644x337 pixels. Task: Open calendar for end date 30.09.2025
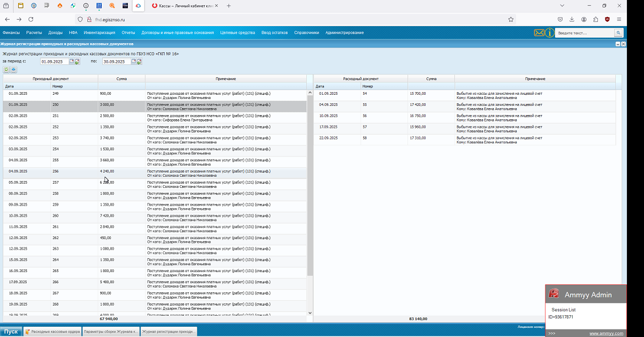[x=134, y=61]
